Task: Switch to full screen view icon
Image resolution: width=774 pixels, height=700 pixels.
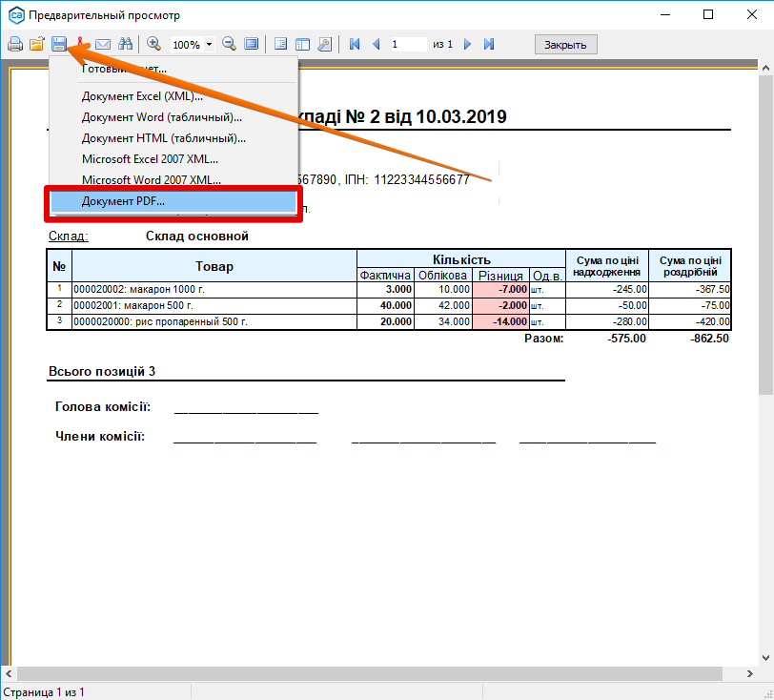Action: 252,45
